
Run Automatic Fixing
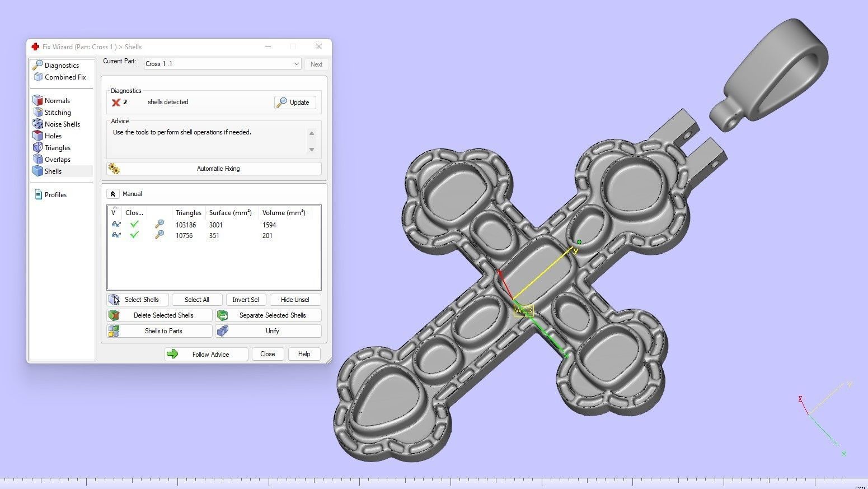pyautogui.click(x=214, y=169)
